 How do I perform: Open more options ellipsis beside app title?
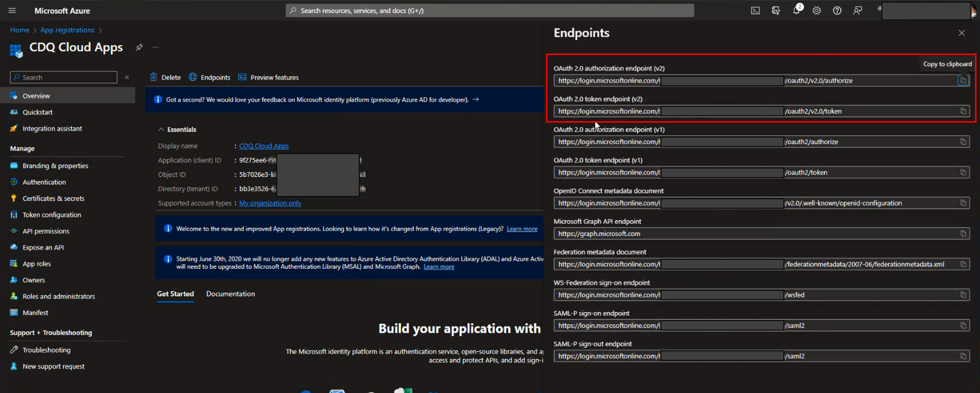pyautogui.click(x=155, y=47)
